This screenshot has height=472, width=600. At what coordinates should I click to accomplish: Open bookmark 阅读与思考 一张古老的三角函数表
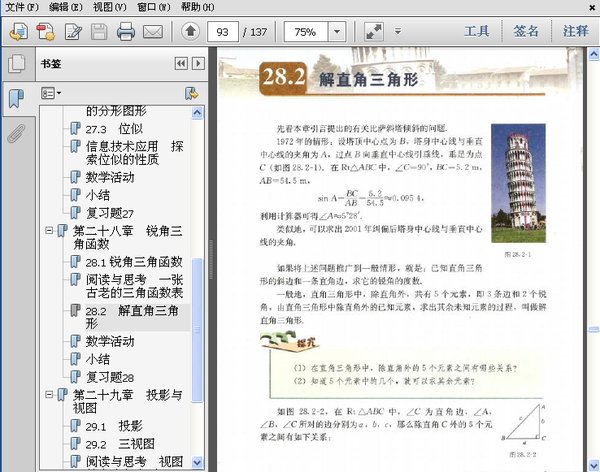click(x=134, y=286)
